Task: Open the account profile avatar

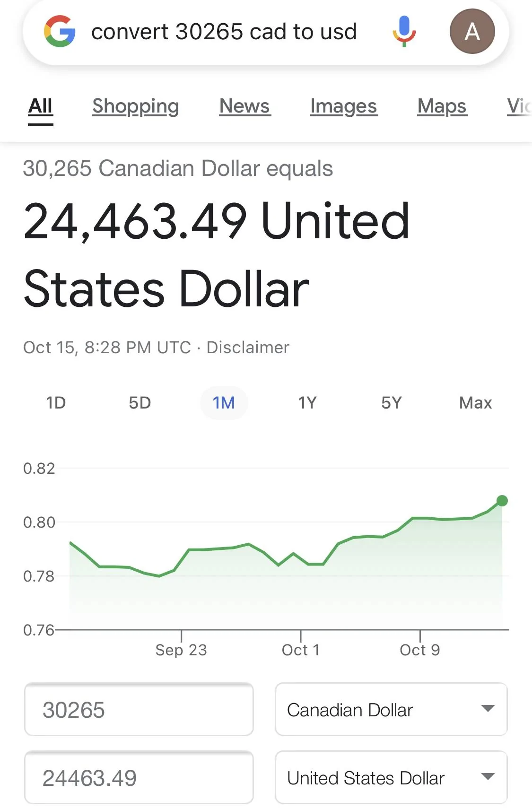Action: [472, 32]
